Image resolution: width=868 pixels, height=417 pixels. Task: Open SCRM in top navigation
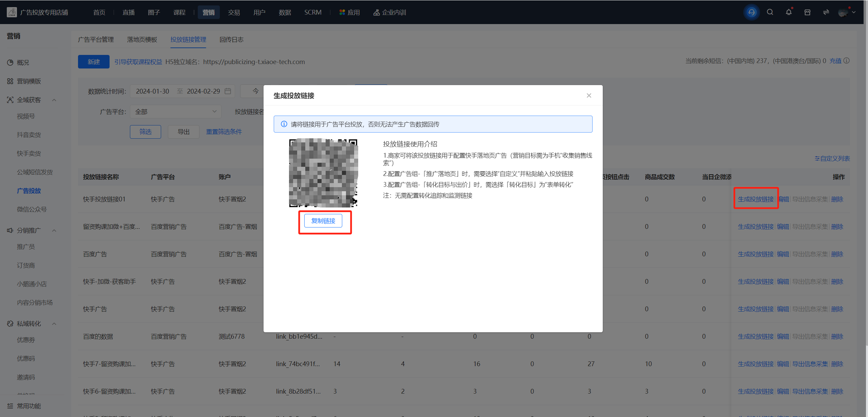click(x=313, y=12)
